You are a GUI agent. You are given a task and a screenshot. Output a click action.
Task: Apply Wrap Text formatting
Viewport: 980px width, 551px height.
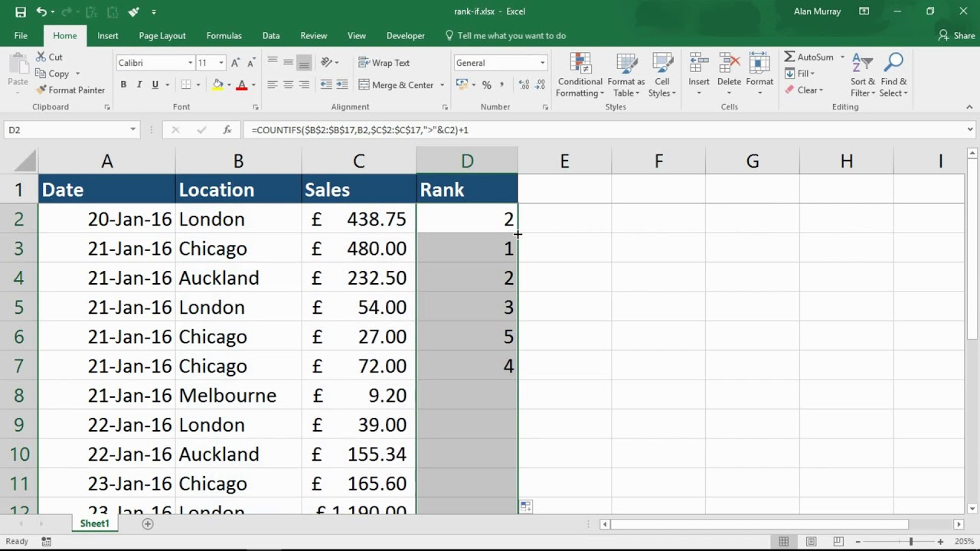(384, 62)
